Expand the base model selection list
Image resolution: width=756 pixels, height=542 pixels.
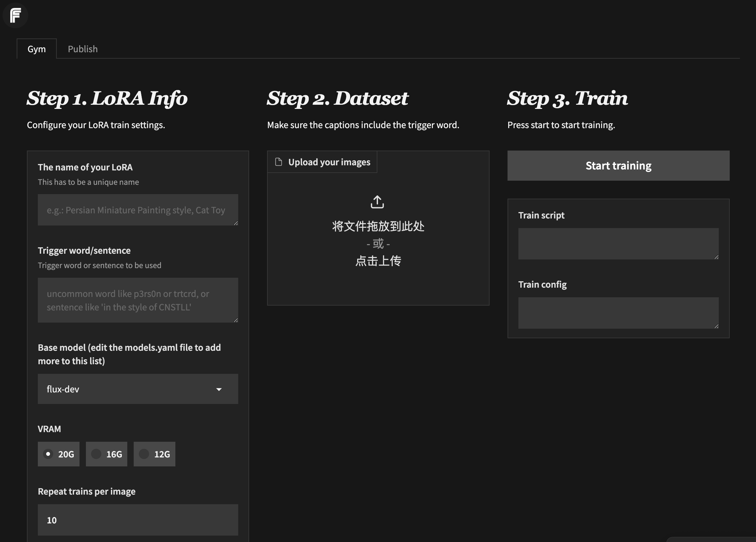219,389
